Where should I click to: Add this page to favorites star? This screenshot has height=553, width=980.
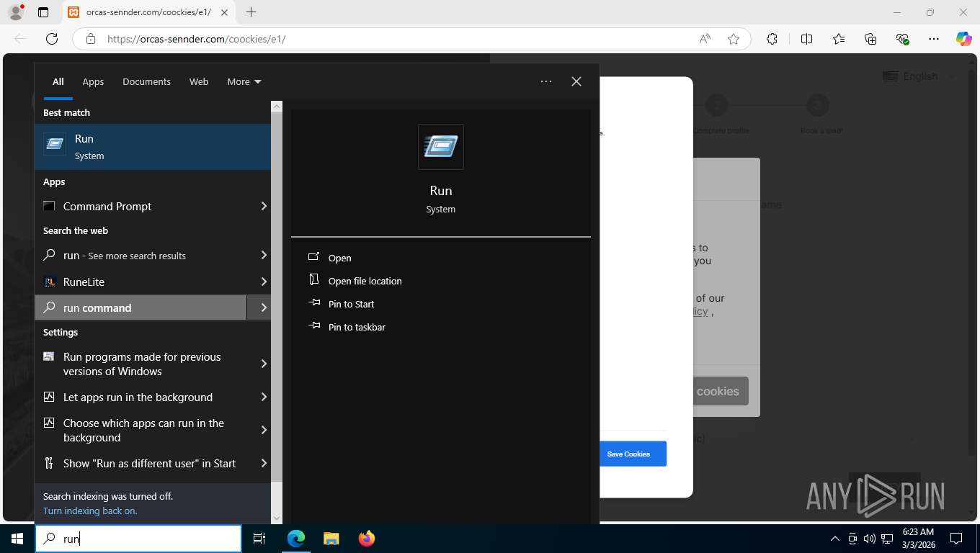coord(734,39)
